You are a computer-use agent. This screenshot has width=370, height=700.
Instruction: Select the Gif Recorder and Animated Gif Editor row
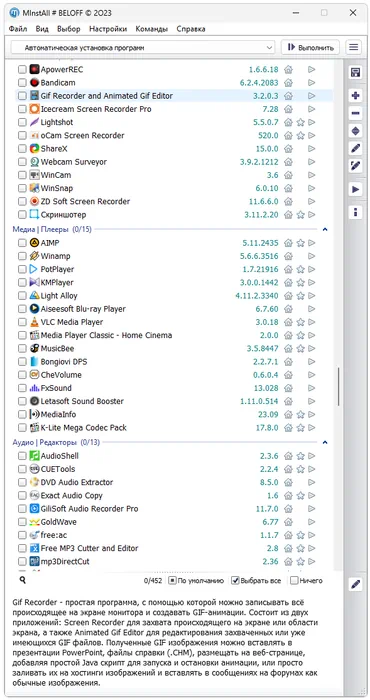[174, 96]
